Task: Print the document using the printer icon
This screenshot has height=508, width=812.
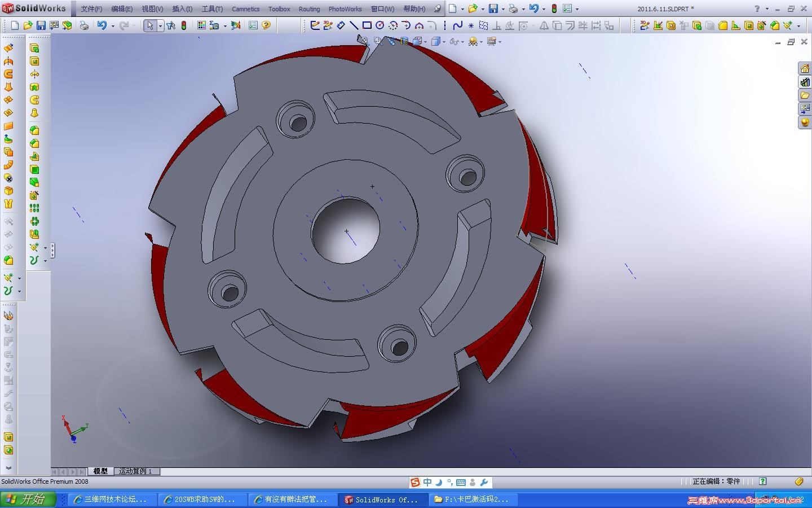Action: [x=84, y=25]
